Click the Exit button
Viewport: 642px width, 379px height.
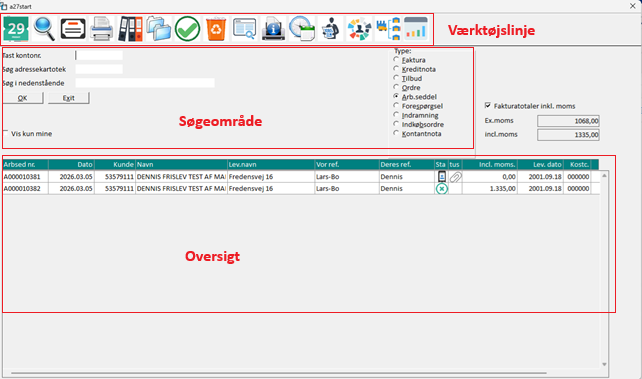(x=68, y=98)
